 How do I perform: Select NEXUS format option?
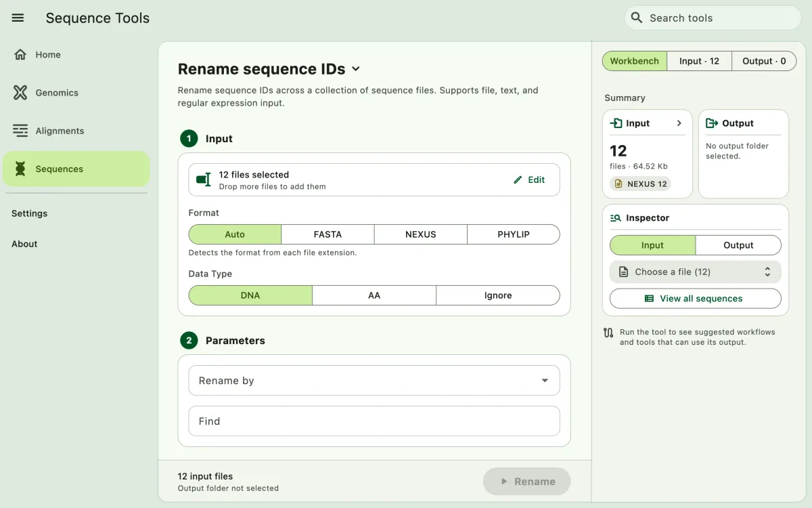(x=420, y=234)
